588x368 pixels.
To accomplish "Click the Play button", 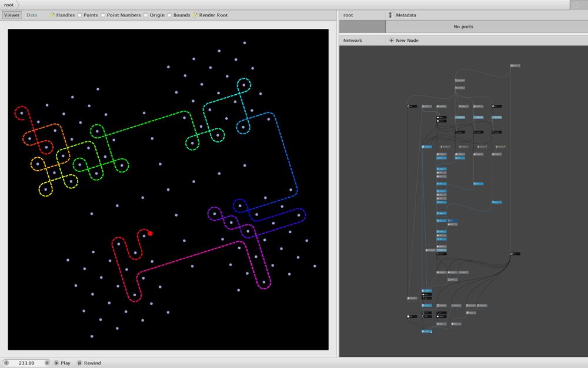I will pos(62,363).
